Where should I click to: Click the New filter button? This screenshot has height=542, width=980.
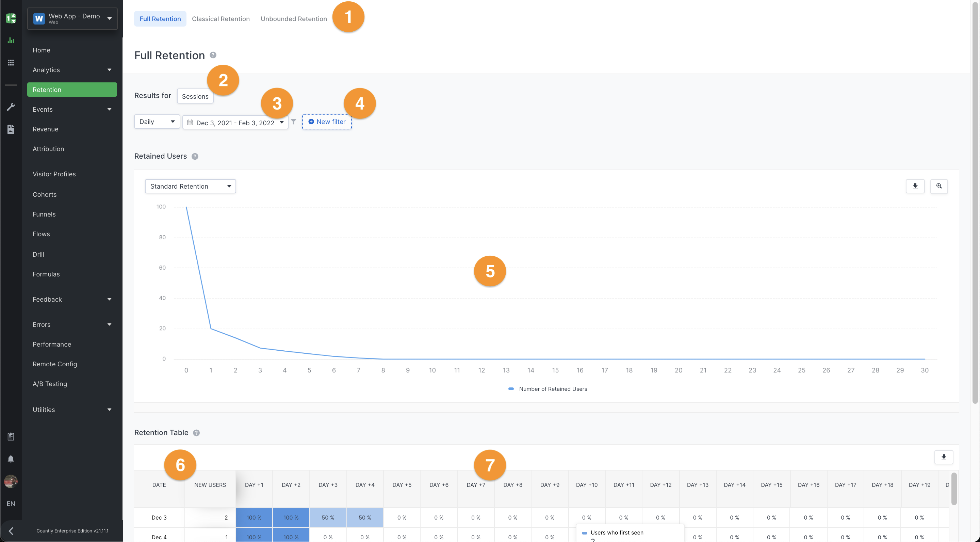coord(327,122)
